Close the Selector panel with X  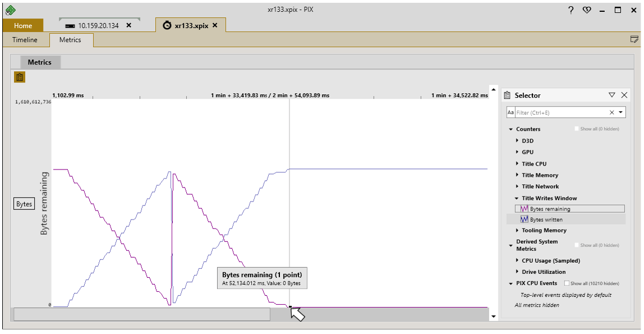coord(624,95)
